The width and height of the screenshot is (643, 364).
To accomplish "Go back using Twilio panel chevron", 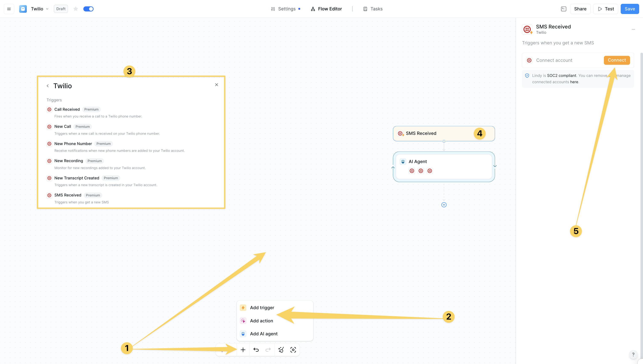I will (x=48, y=86).
